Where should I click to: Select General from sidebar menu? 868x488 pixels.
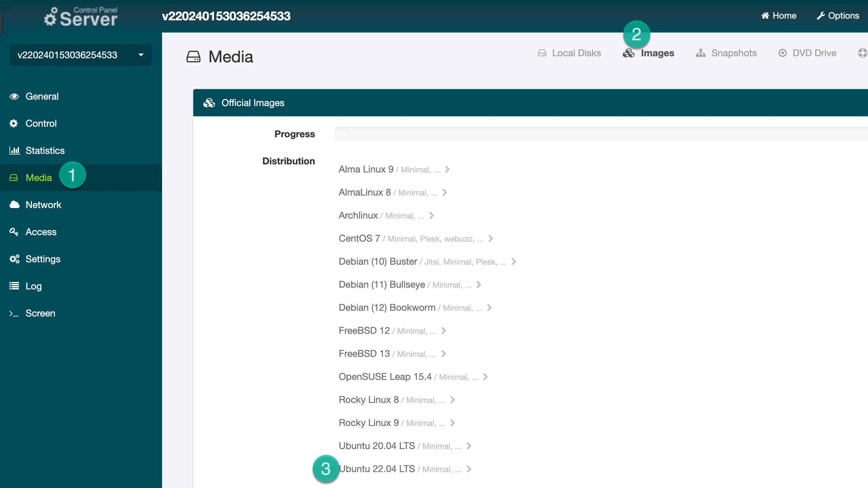pyautogui.click(x=42, y=97)
